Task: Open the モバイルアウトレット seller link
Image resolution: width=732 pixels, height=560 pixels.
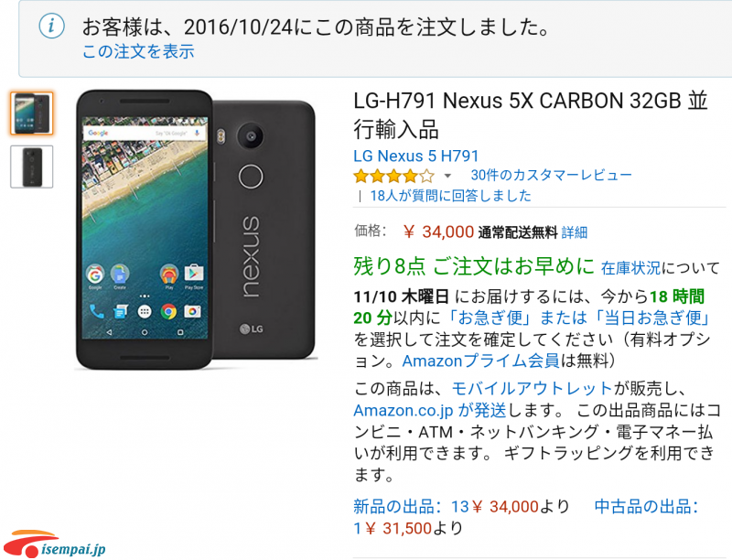Action: pyautogui.click(x=532, y=388)
